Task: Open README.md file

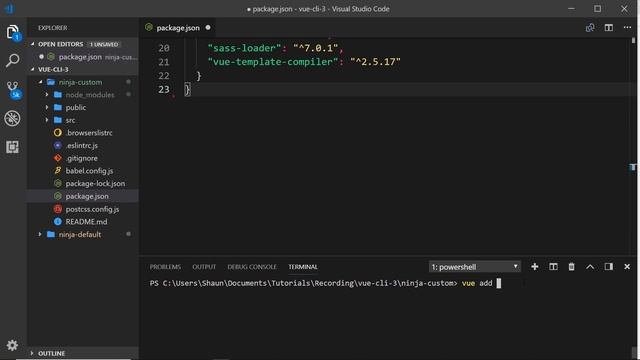Action: pyautogui.click(x=86, y=222)
